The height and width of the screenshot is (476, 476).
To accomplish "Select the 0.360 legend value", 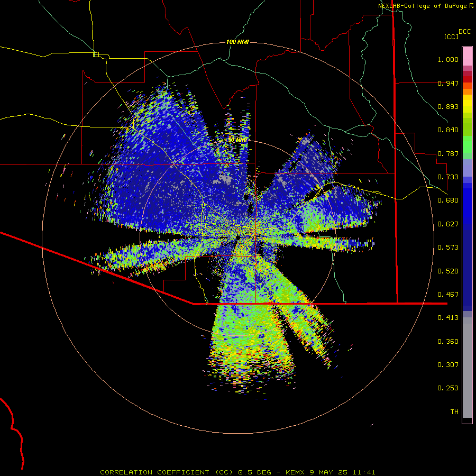I will pyautogui.click(x=448, y=342).
